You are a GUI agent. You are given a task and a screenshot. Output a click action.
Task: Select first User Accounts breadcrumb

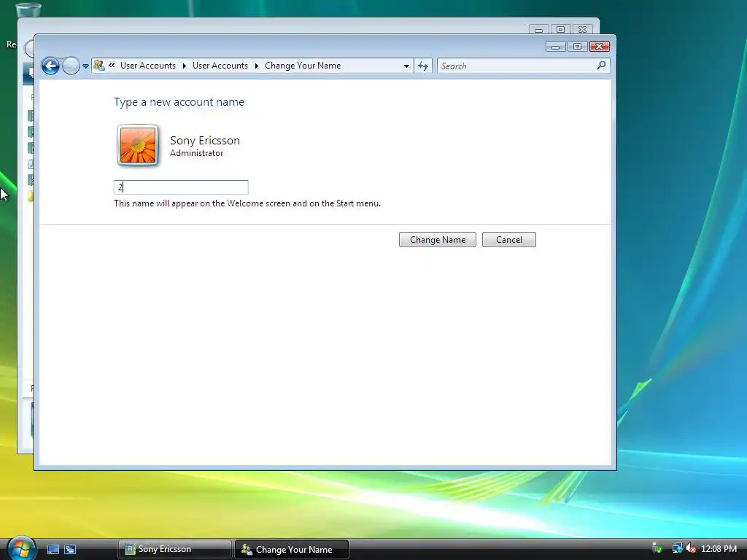tap(147, 65)
